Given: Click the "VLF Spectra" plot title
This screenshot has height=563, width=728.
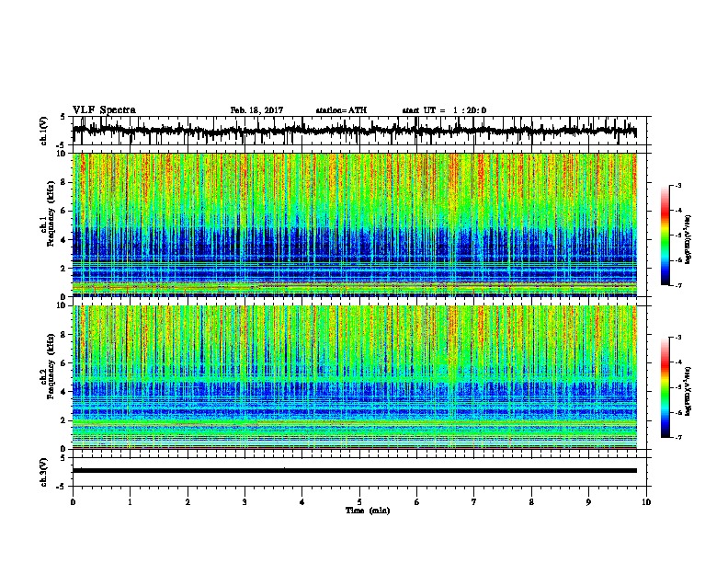Looking at the screenshot, I should click(x=104, y=110).
